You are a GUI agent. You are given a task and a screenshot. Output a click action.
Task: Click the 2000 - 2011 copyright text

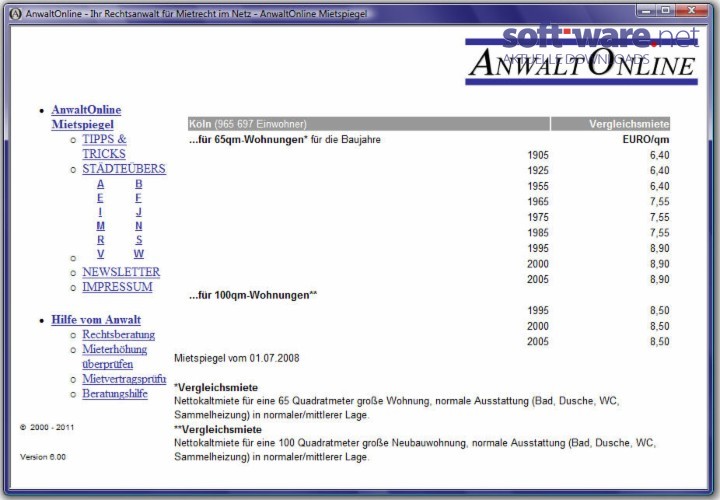47,427
